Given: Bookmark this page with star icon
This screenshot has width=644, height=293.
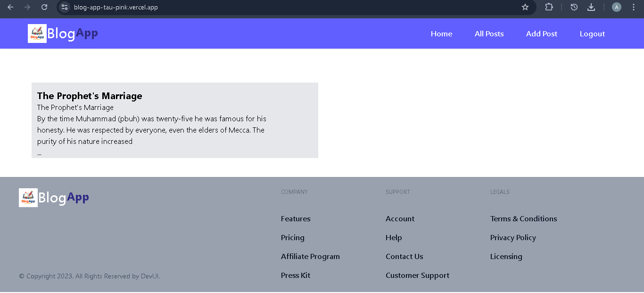Looking at the screenshot, I should 525,7.
